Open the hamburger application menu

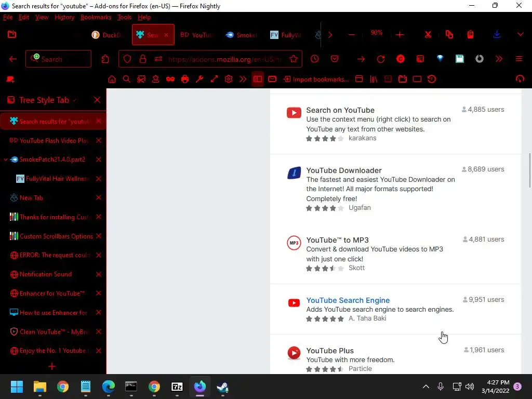pos(519,59)
